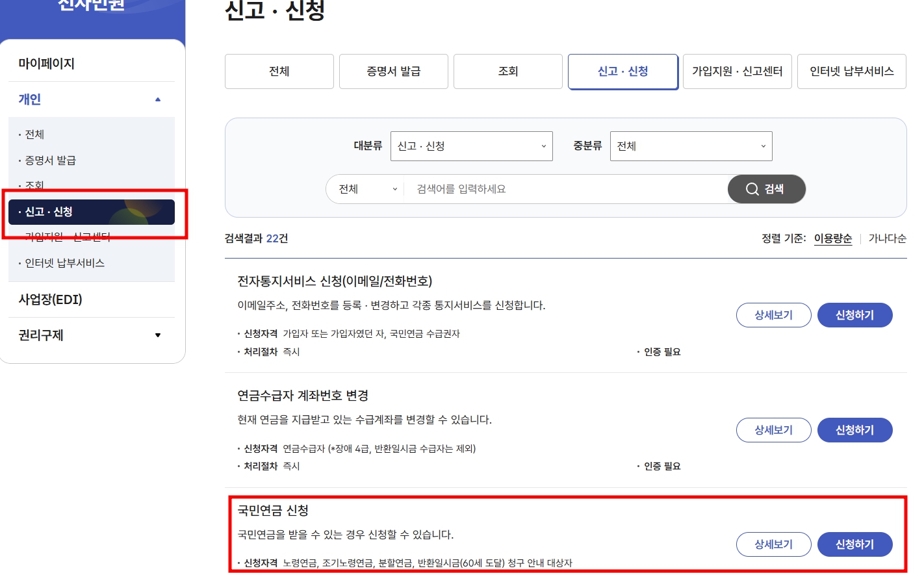Click 신청하기 for 연금수급자 계좌번호 변경
924x573 pixels.
855,430
